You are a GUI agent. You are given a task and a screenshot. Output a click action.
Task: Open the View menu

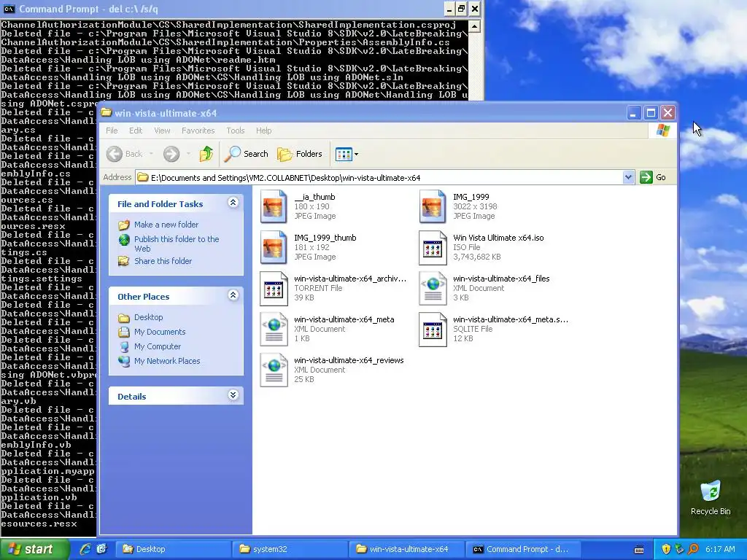pos(162,131)
